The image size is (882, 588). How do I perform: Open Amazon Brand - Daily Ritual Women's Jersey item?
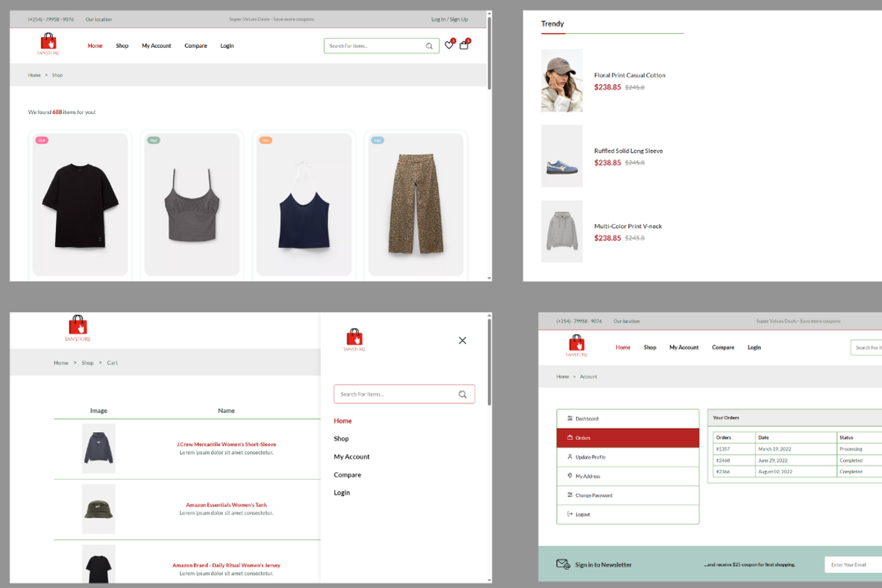pyautogui.click(x=226, y=565)
